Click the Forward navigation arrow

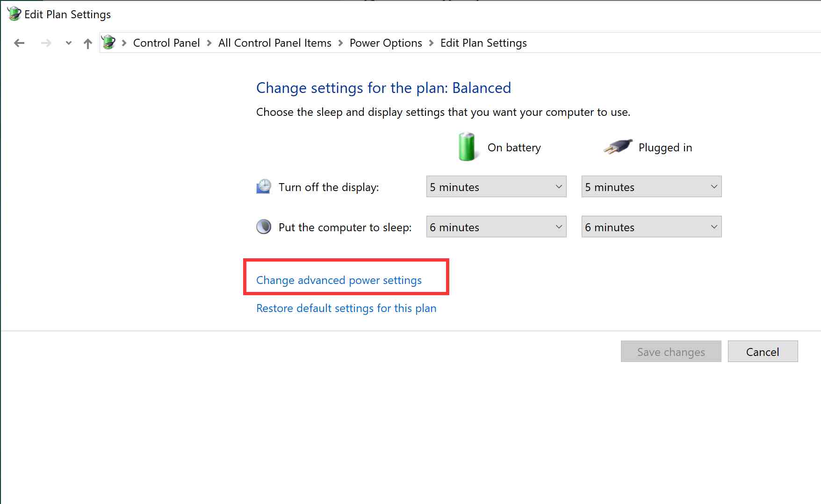(x=46, y=43)
